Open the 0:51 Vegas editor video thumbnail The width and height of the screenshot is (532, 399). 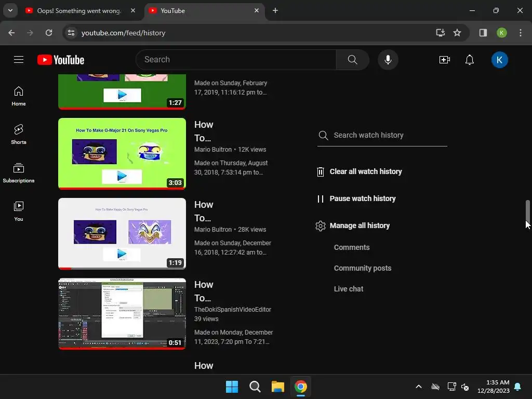122,314
